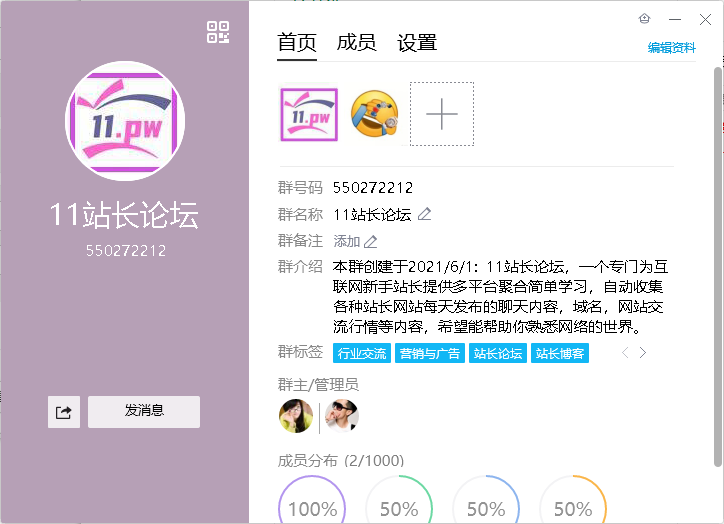Open the skin/theme icon in title bar
The height and width of the screenshot is (524, 724).
click(x=645, y=19)
